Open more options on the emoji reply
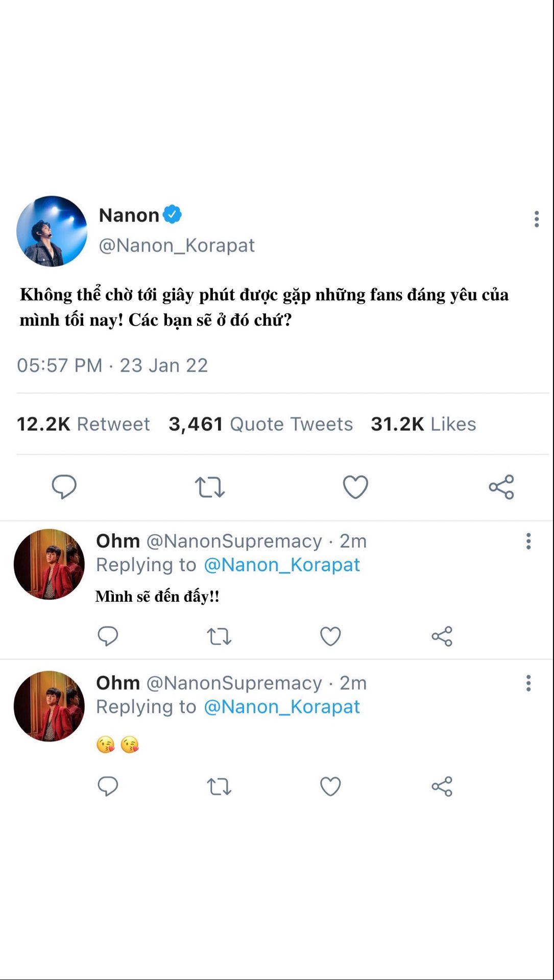The image size is (554, 980). 528,683
